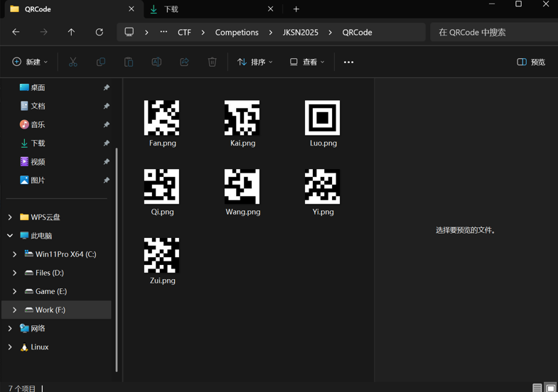Select the Luo.png thumbnail

[322, 118]
